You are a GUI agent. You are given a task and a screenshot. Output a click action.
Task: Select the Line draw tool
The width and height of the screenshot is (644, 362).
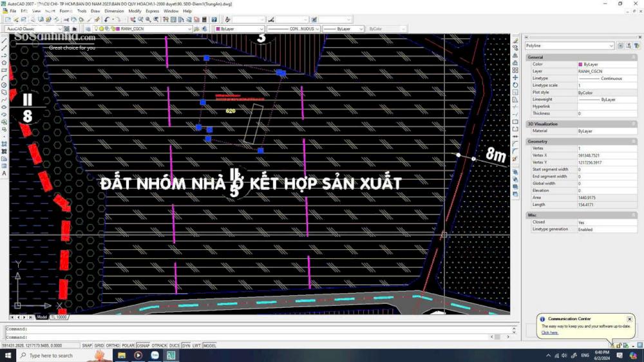(x=5, y=41)
